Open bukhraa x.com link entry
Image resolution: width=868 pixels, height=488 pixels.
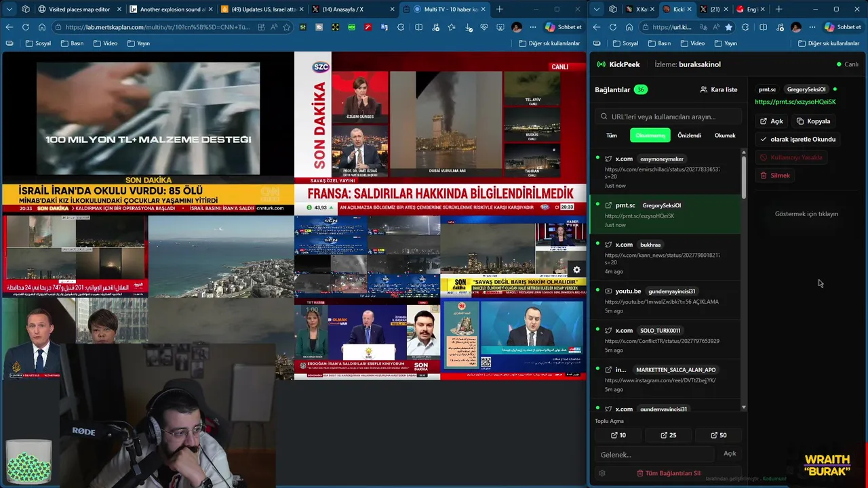(666, 258)
